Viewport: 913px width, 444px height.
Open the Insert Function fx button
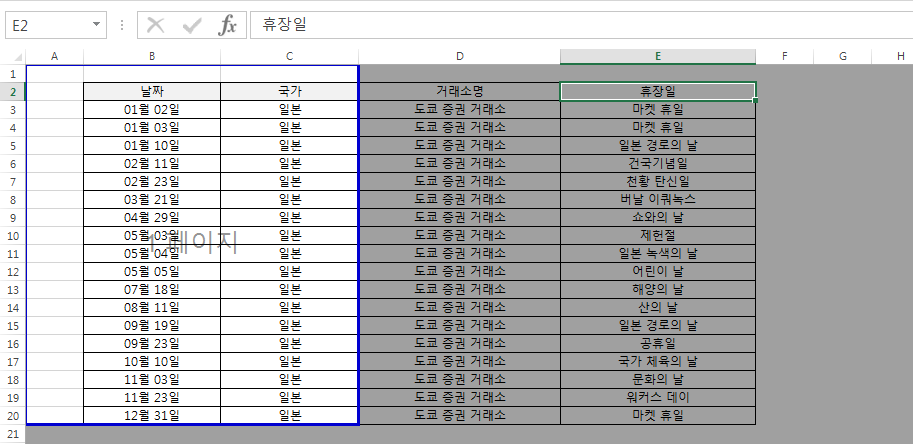pos(227,25)
